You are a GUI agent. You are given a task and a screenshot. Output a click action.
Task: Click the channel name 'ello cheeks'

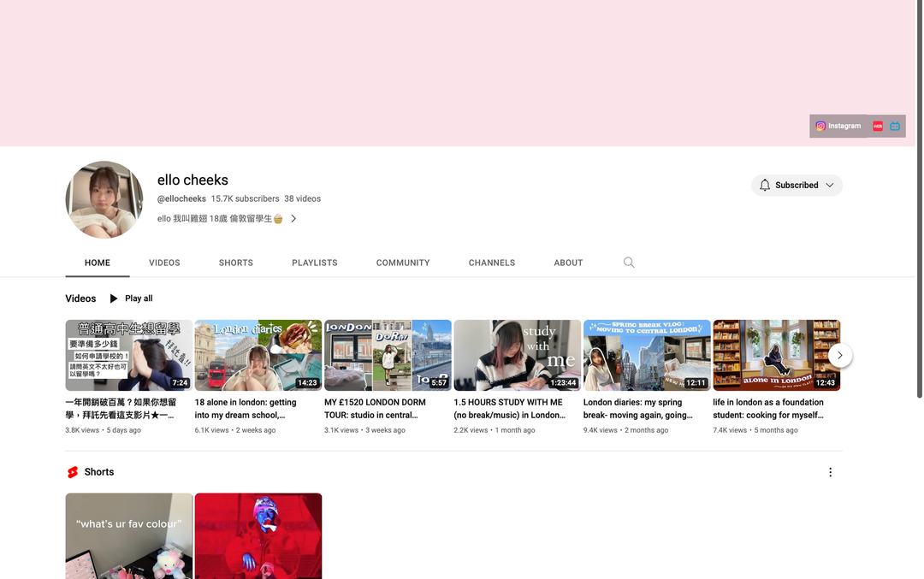click(x=192, y=180)
